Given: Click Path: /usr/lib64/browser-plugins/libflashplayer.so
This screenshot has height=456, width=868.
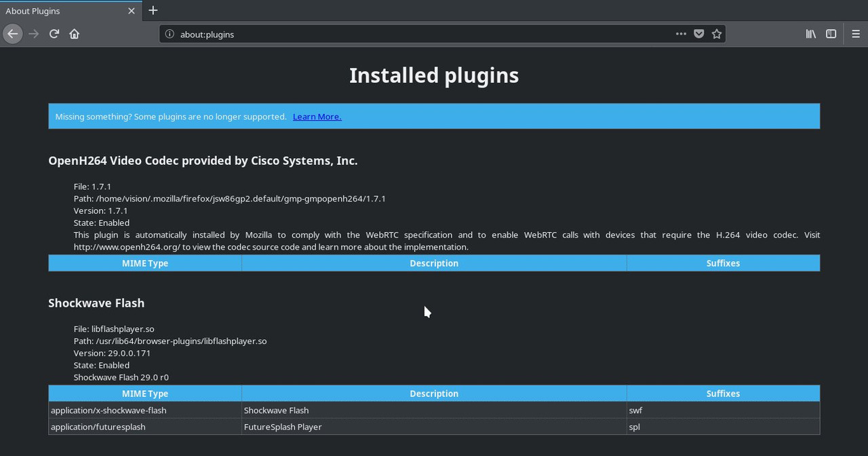Looking at the screenshot, I should (x=170, y=341).
